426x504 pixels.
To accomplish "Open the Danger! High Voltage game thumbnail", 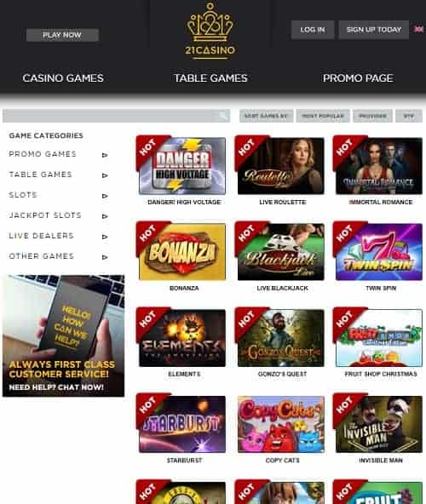I will (x=182, y=166).
